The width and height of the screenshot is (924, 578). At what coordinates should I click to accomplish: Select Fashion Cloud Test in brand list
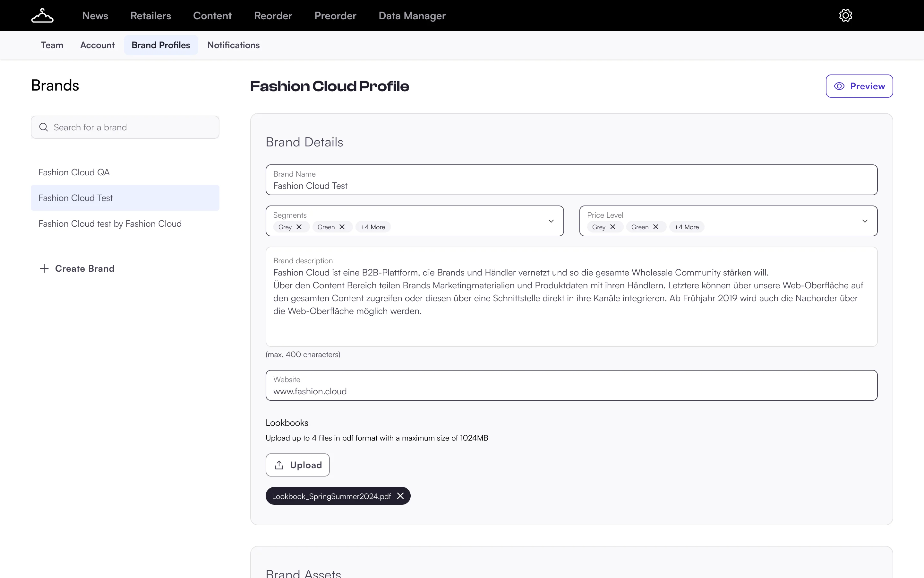pyautogui.click(x=125, y=198)
